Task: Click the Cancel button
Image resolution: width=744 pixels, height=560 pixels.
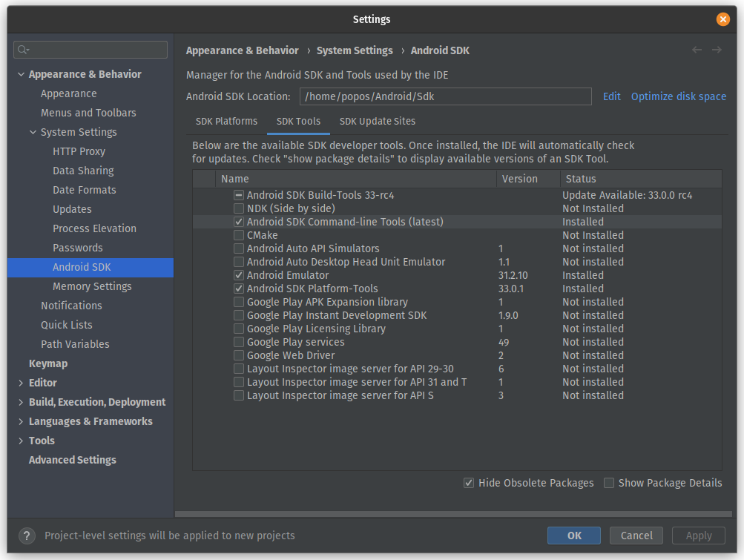Action: pos(636,536)
